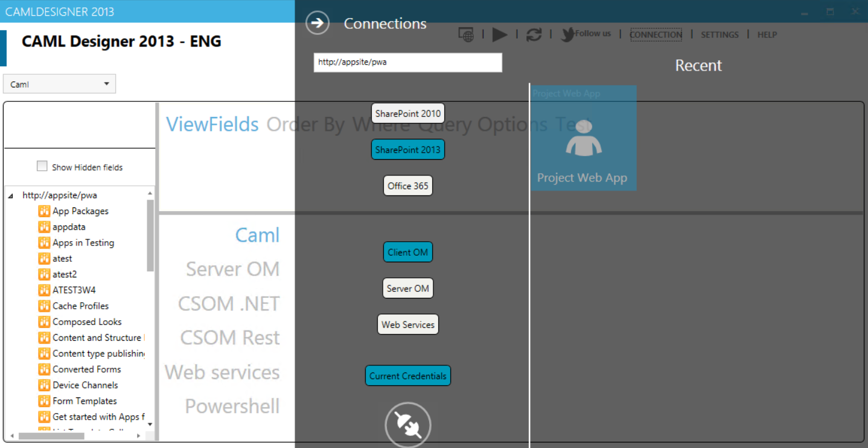Screen dimensions: 868x448
Task: Click the globe web icon in toolbar
Action: point(466,34)
